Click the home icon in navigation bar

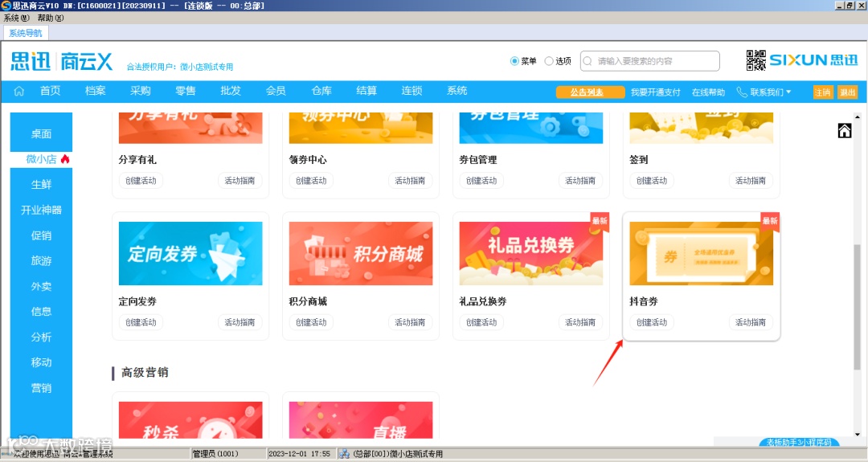pos(18,92)
